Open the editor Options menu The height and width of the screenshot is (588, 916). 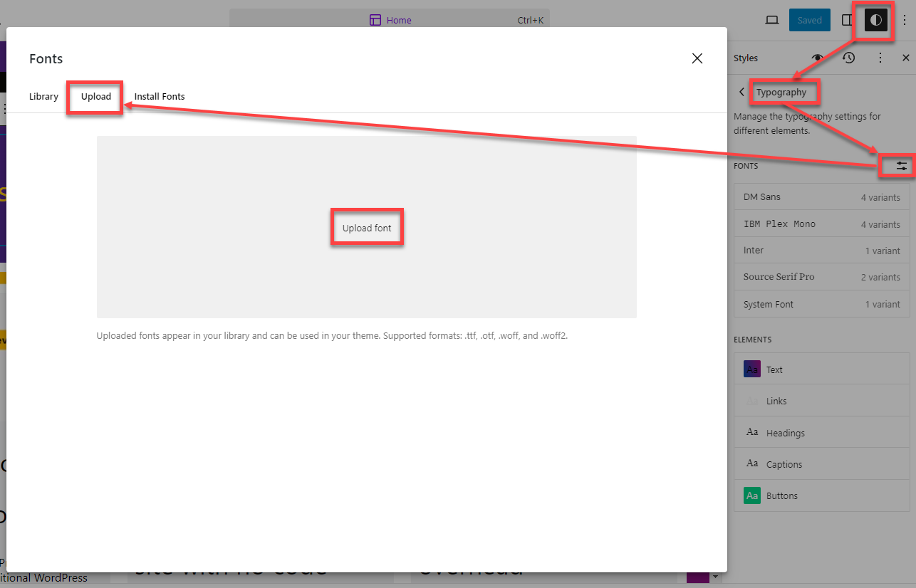pyautogui.click(x=905, y=20)
